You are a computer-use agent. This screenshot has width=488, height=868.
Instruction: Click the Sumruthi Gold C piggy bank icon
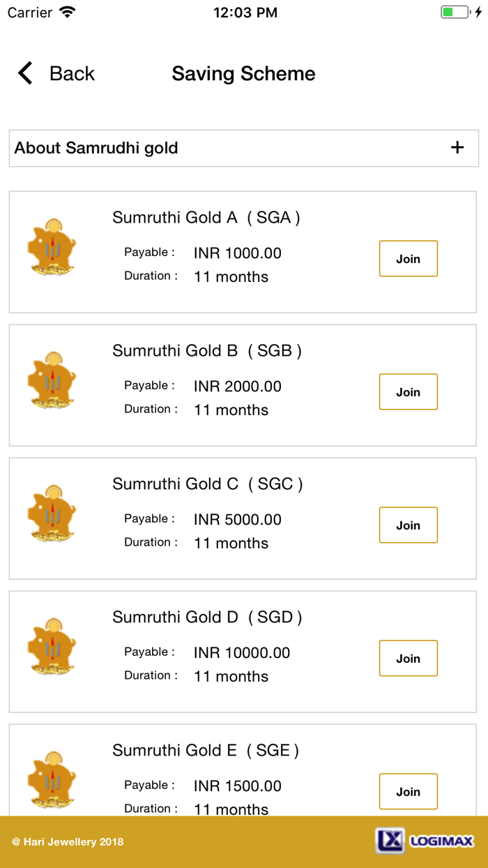(52, 514)
